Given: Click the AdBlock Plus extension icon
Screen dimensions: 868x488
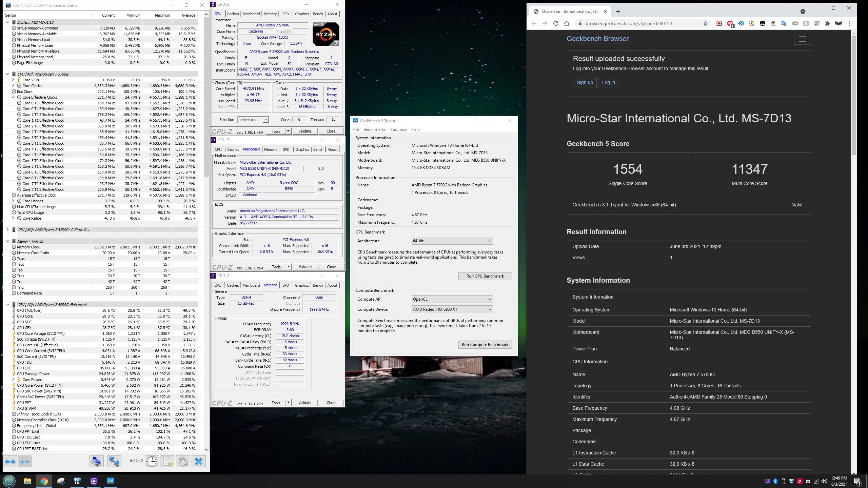Looking at the screenshot, I should click(x=730, y=23).
